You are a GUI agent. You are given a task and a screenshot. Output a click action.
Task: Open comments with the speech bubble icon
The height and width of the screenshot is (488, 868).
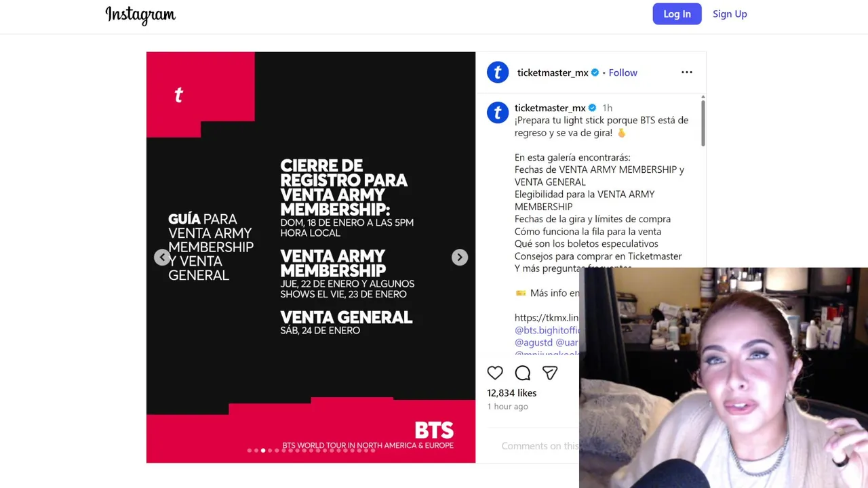[522, 373]
